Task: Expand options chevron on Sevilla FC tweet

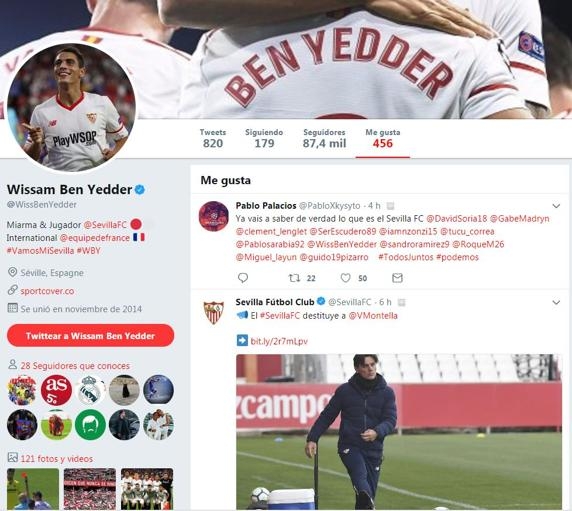Action: (x=556, y=302)
